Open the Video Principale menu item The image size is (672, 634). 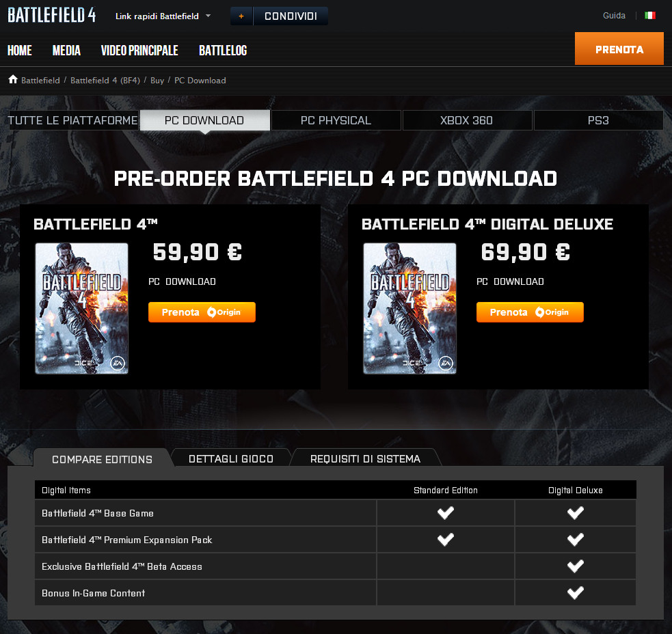pos(139,51)
